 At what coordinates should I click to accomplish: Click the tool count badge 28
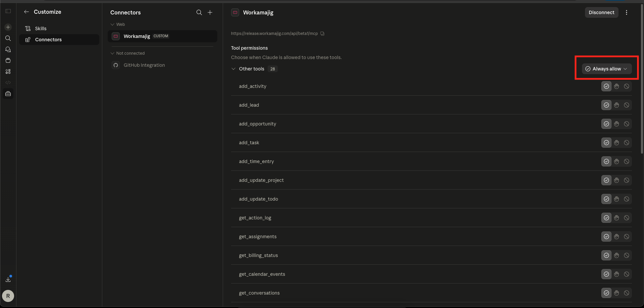click(x=273, y=69)
